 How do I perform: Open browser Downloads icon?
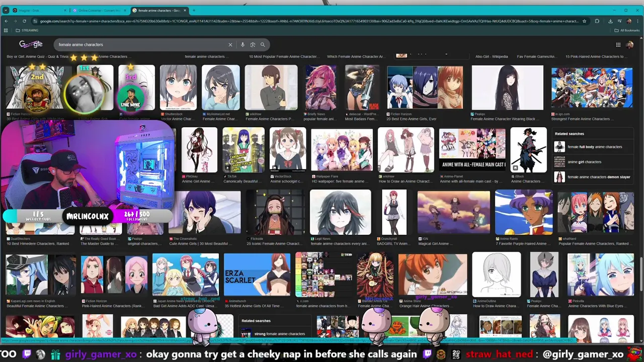(610, 21)
